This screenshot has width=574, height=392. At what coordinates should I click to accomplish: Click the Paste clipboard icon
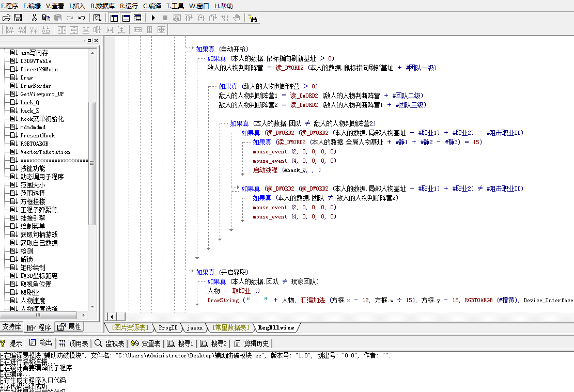pyautogui.click(x=58, y=18)
